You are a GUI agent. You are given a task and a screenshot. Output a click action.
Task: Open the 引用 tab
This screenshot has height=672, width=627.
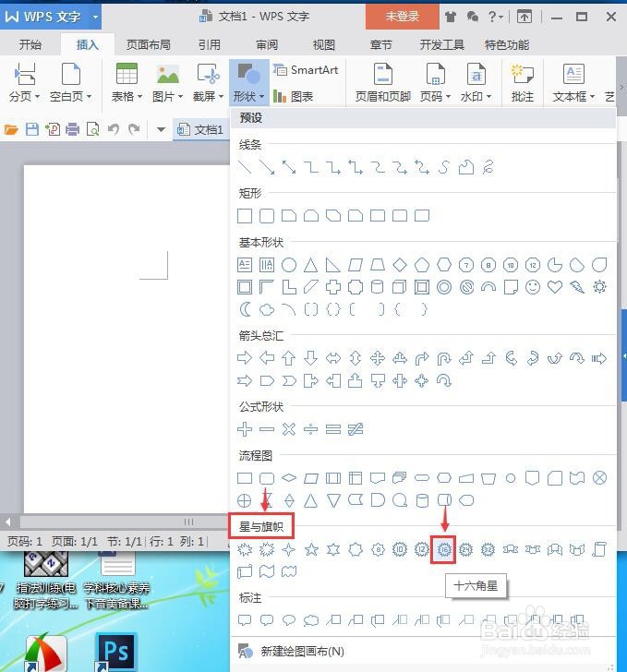(x=210, y=44)
